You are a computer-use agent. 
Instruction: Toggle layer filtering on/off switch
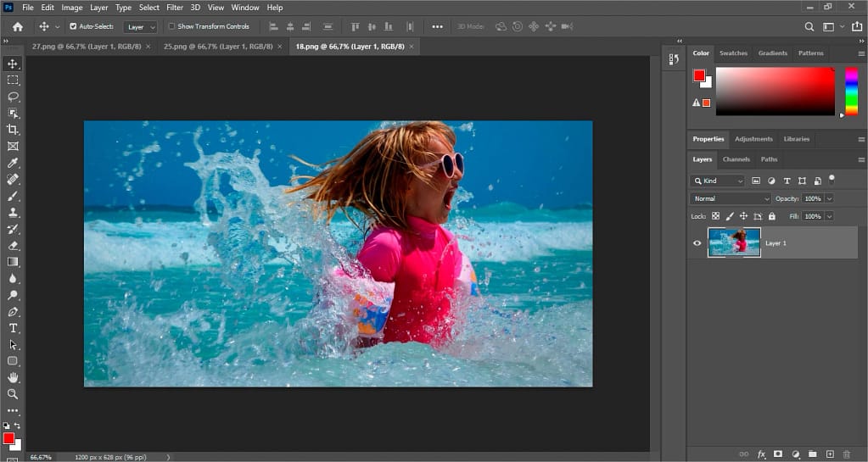[832, 179]
